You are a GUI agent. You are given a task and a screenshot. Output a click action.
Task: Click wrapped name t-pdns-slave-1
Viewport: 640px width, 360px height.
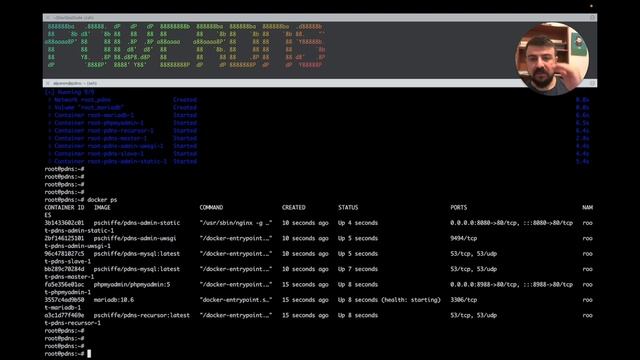[68, 262]
